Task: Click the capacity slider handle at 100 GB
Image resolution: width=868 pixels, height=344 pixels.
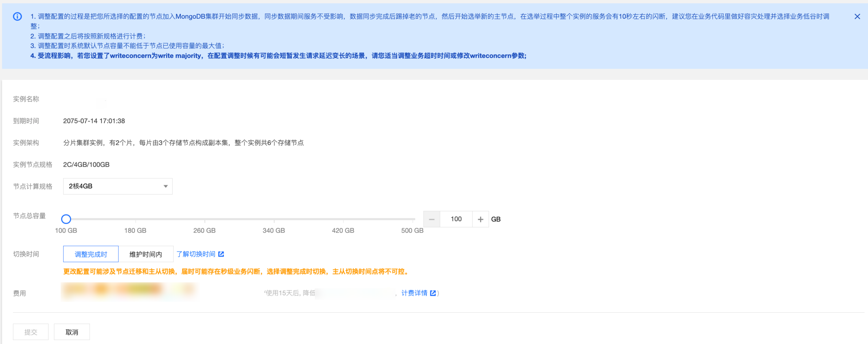Action: (66, 219)
